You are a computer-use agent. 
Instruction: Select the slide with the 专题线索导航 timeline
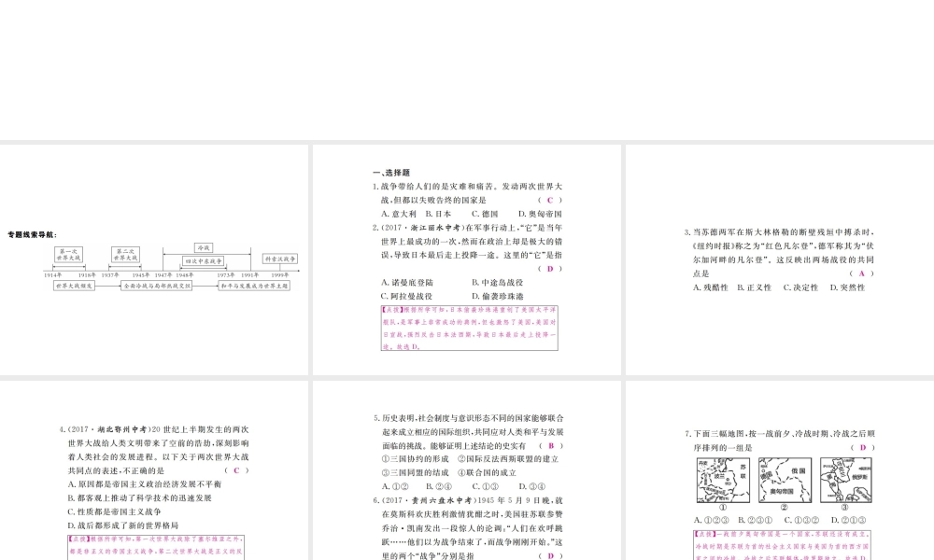tap(154, 259)
